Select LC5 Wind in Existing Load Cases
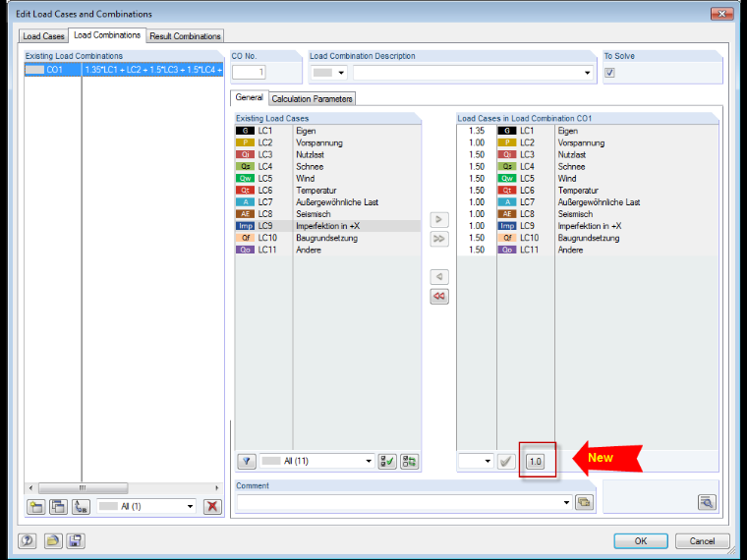The image size is (747, 560). coord(327,178)
